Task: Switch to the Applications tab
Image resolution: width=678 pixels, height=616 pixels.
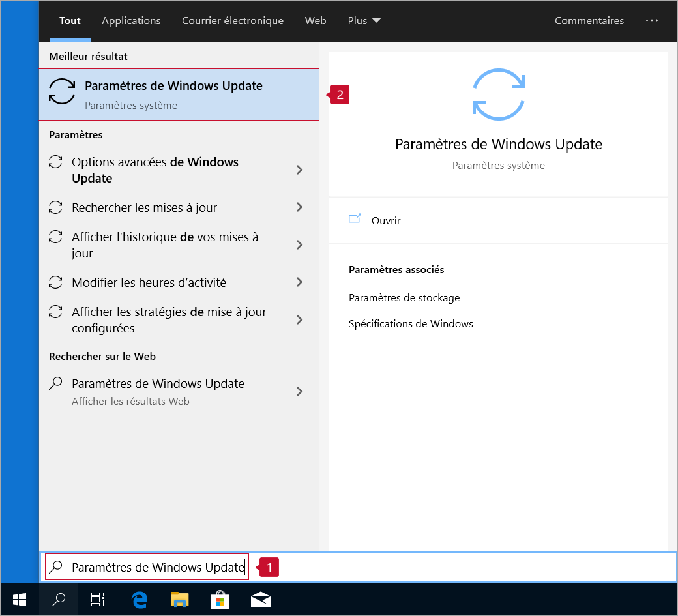Action: (x=131, y=21)
